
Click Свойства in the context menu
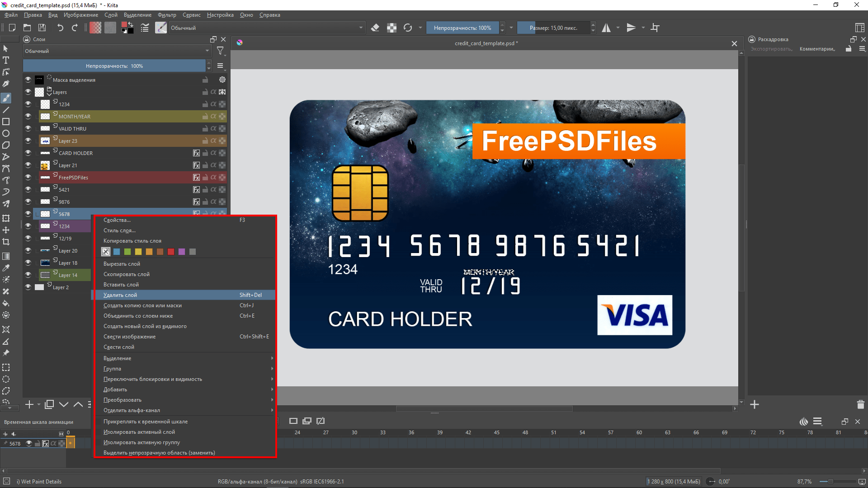pos(118,220)
